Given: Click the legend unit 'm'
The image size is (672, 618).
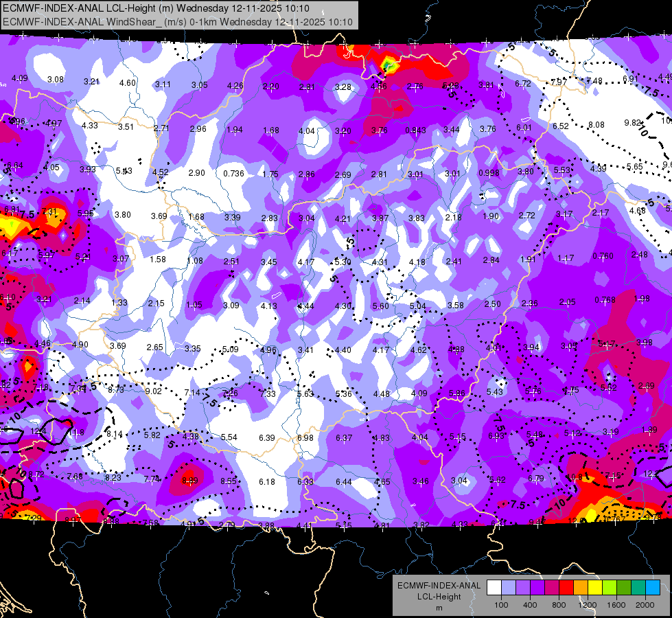Looking at the screenshot, I should click(439, 608).
